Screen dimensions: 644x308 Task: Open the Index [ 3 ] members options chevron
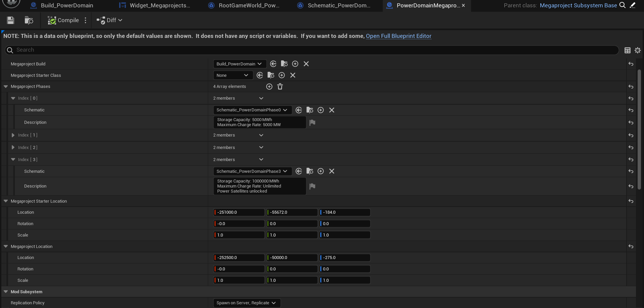[261, 159]
